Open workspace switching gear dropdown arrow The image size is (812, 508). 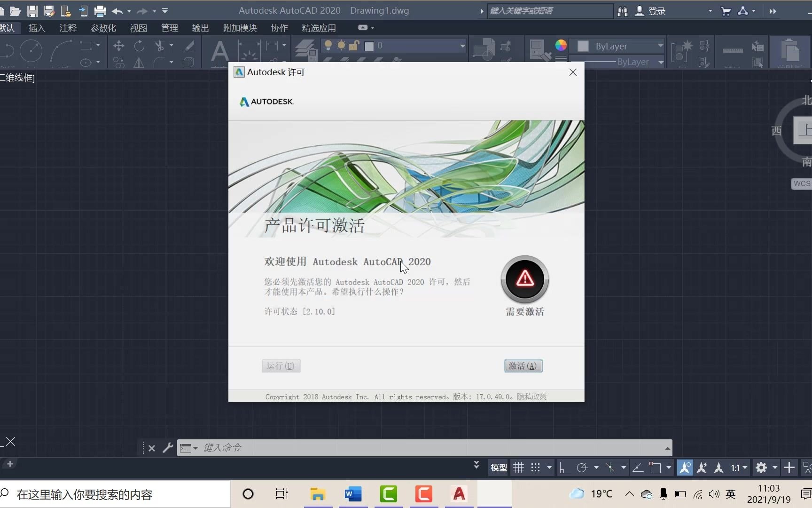[x=774, y=468]
